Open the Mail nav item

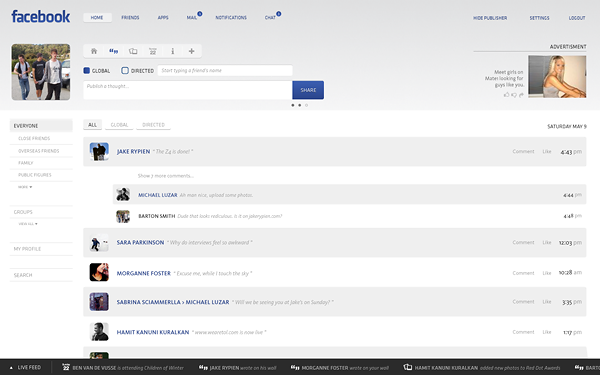tap(191, 18)
